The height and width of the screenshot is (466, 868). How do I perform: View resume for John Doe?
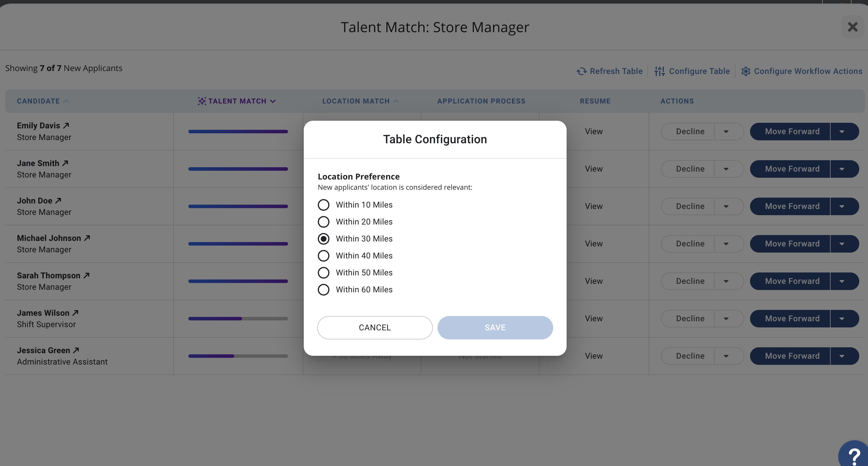(594, 206)
